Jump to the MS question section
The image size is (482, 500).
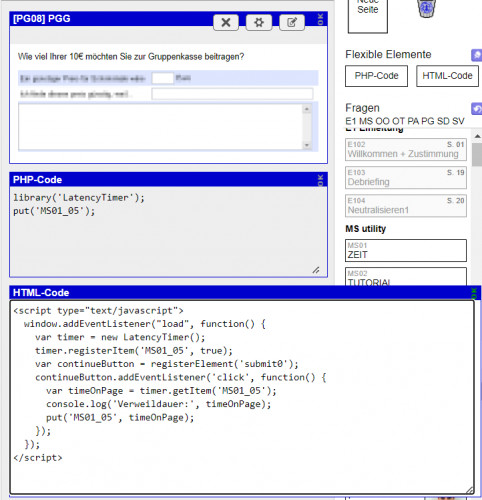pyautogui.click(x=366, y=121)
